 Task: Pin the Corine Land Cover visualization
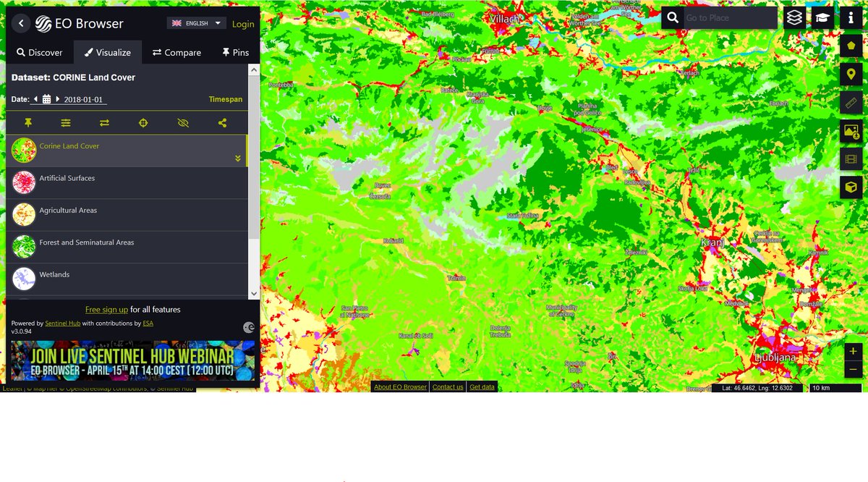(28, 122)
